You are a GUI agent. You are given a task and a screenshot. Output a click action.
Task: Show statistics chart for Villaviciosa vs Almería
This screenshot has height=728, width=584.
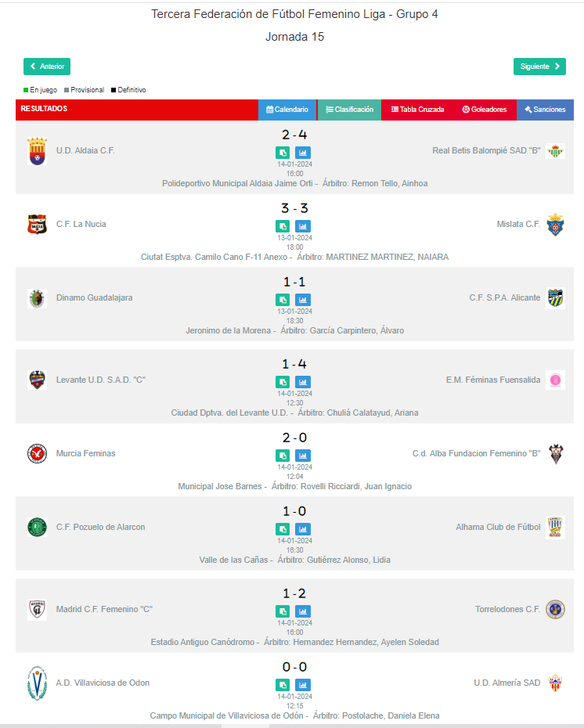click(x=303, y=685)
